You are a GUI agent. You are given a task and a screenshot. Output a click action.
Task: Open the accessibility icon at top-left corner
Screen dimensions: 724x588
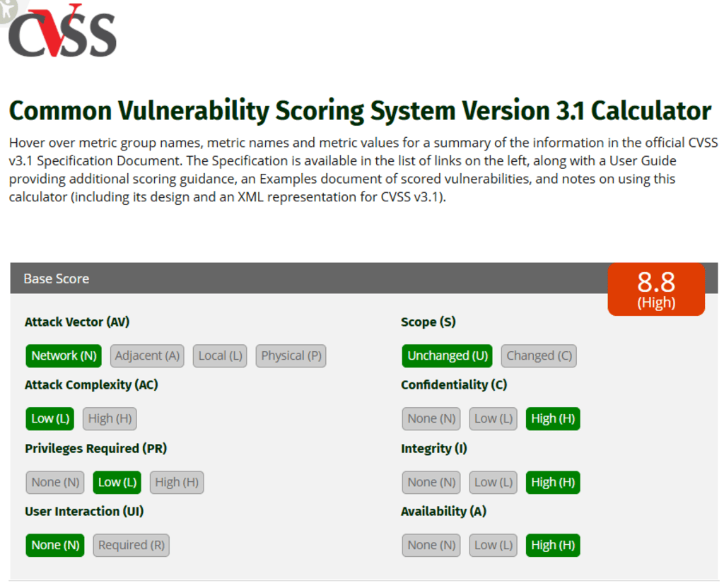[x=7, y=10]
